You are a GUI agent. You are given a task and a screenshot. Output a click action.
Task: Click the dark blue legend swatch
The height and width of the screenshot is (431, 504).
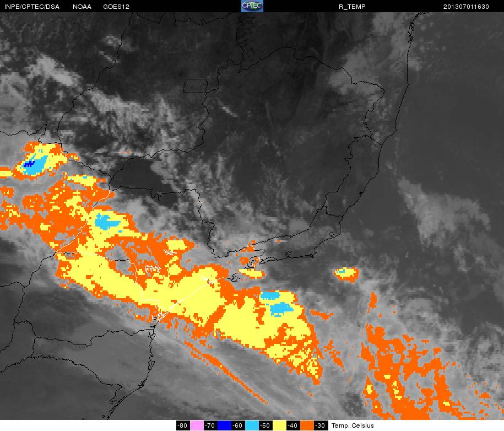tap(224, 425)
